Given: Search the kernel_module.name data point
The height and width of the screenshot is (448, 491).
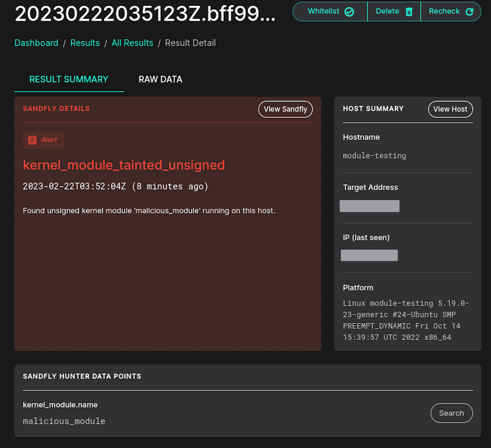Looking at the screenshot, I should 452,413.
